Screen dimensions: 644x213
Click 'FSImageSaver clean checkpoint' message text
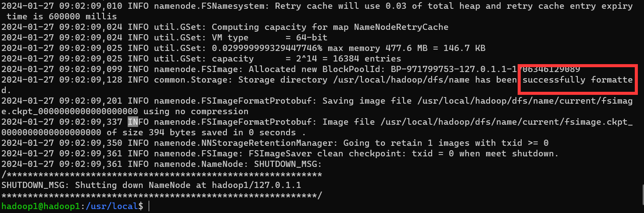coord(325,153)
